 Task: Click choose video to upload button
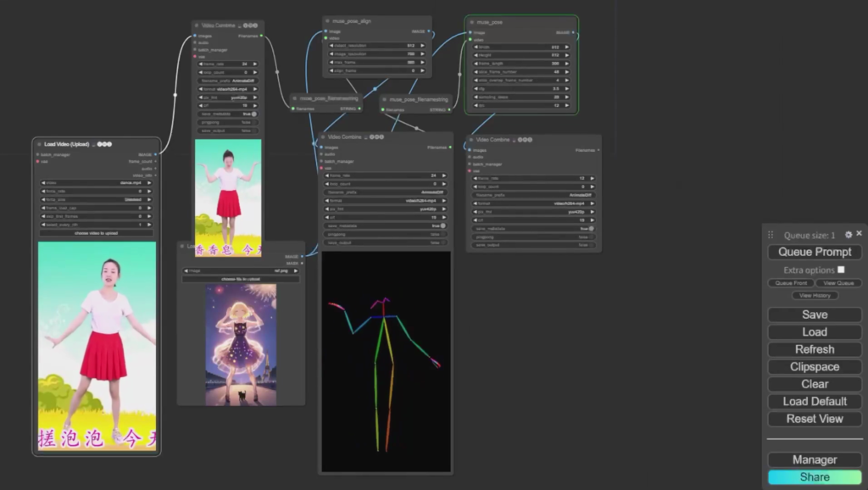point(97,232)
